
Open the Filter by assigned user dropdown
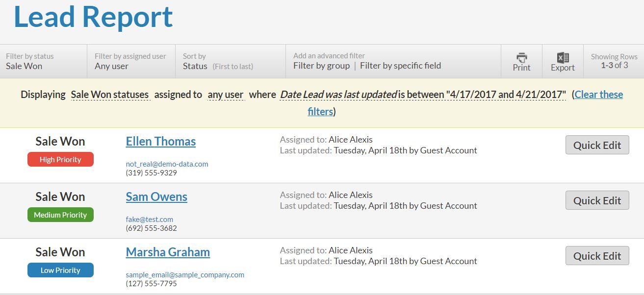pos(131,61)
